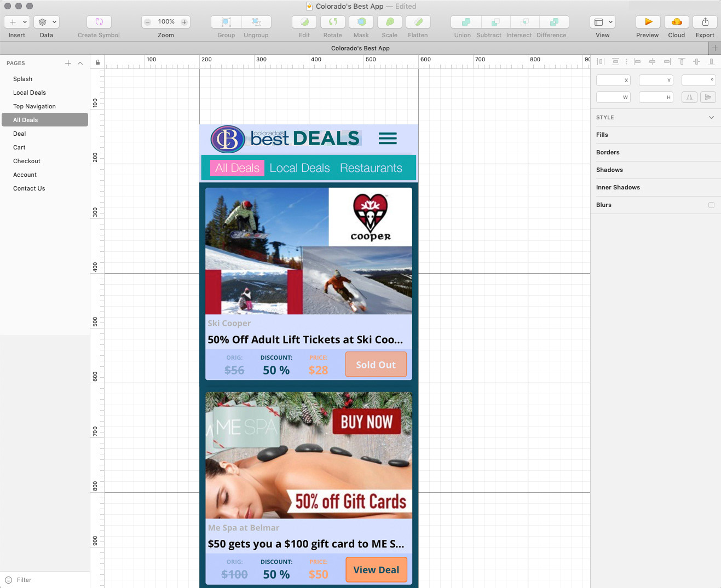The width and height of the screenshot is (721, 588).
Task: Click the flip horizontally button
Action: [x=689, y=97]
